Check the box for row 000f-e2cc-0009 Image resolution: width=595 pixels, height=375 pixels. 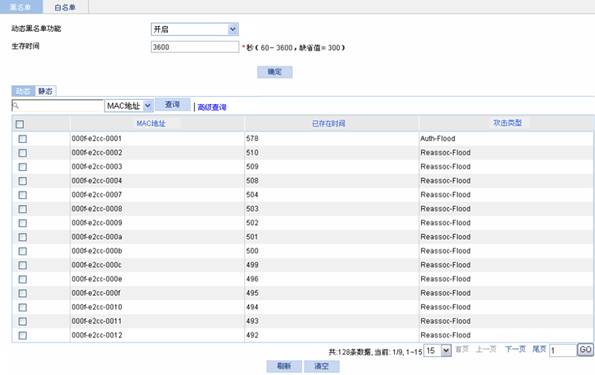(22, 223)
